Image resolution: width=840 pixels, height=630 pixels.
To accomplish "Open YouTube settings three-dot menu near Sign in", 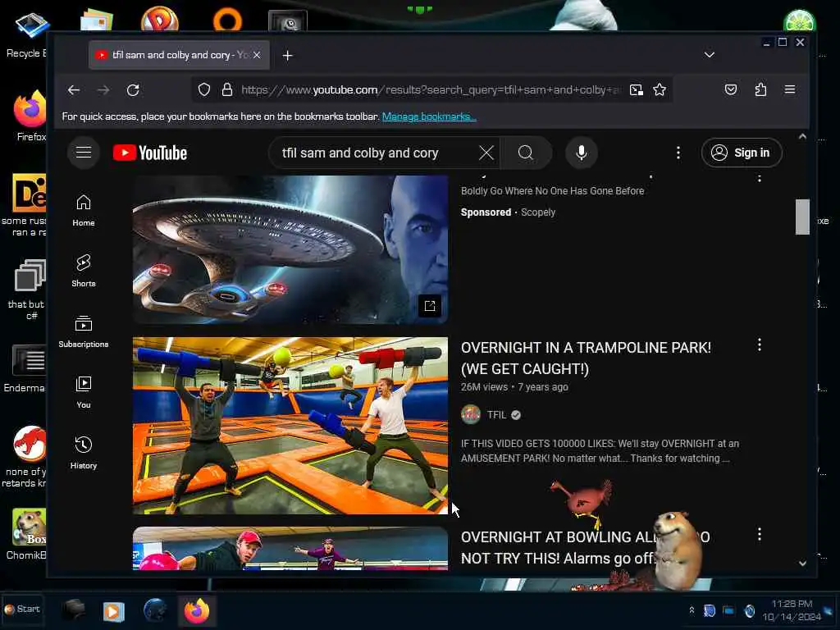I will coord(678,153).
